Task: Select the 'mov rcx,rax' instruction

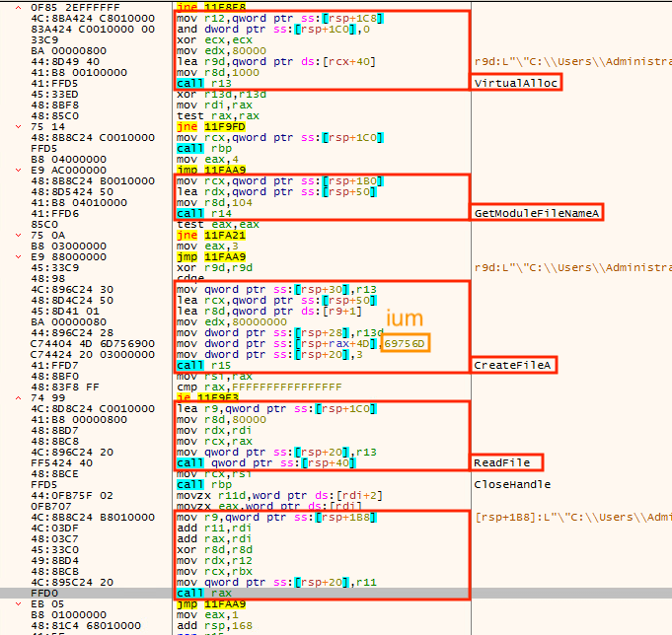Action: pos(214,442)
